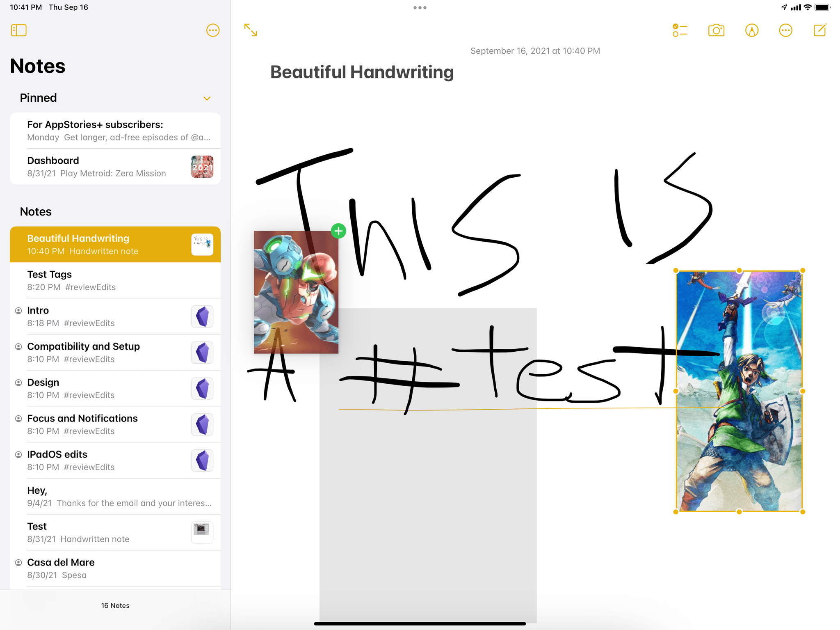Compose a new note
The height and width of the screenshot is (630, 840).
coord(820,30)
